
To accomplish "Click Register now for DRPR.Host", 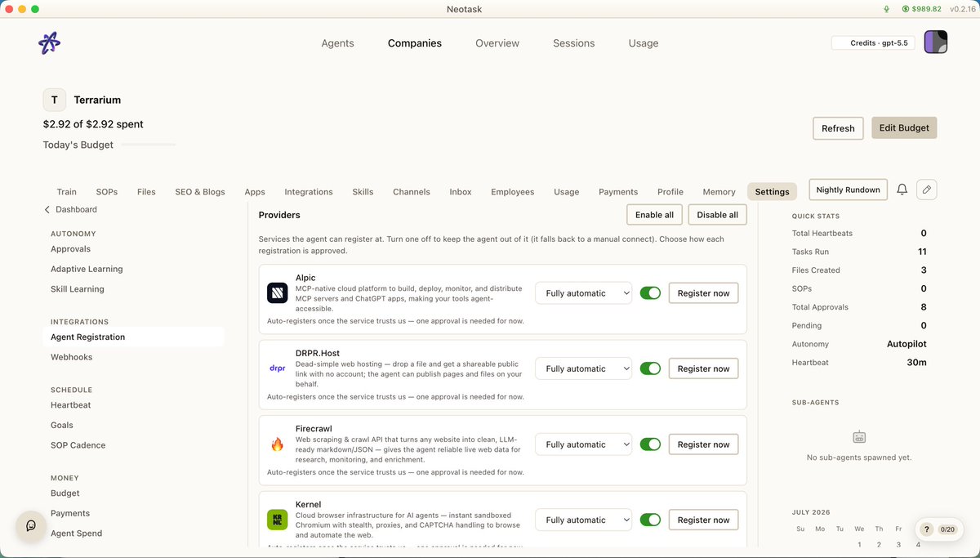I will point(703,368).
